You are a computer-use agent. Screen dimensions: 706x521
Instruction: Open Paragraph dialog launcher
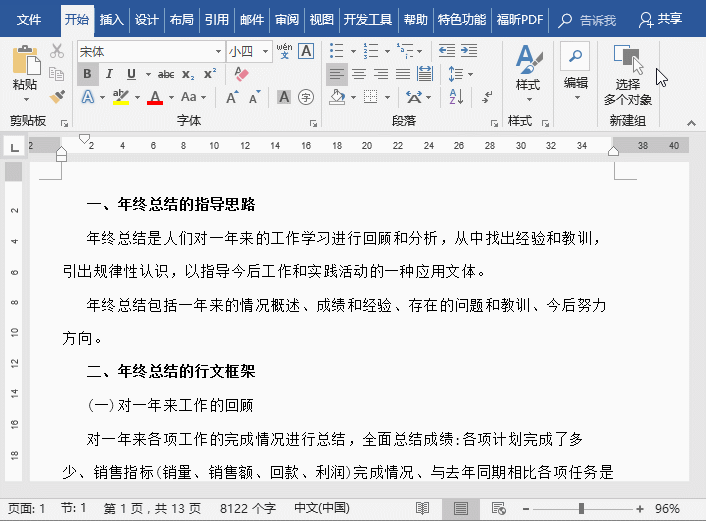pyautogui.click(x=494, y=123)
